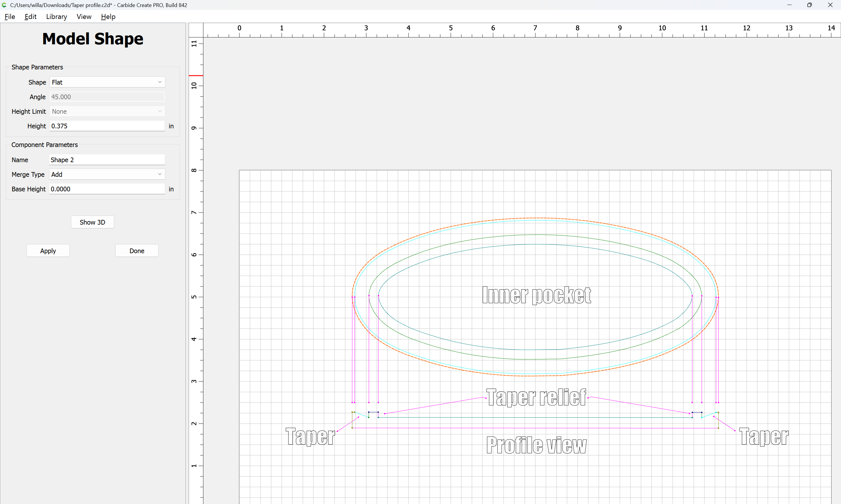Open the Merge Type dropdown
841x504 pixels.
tap(107, 174)
